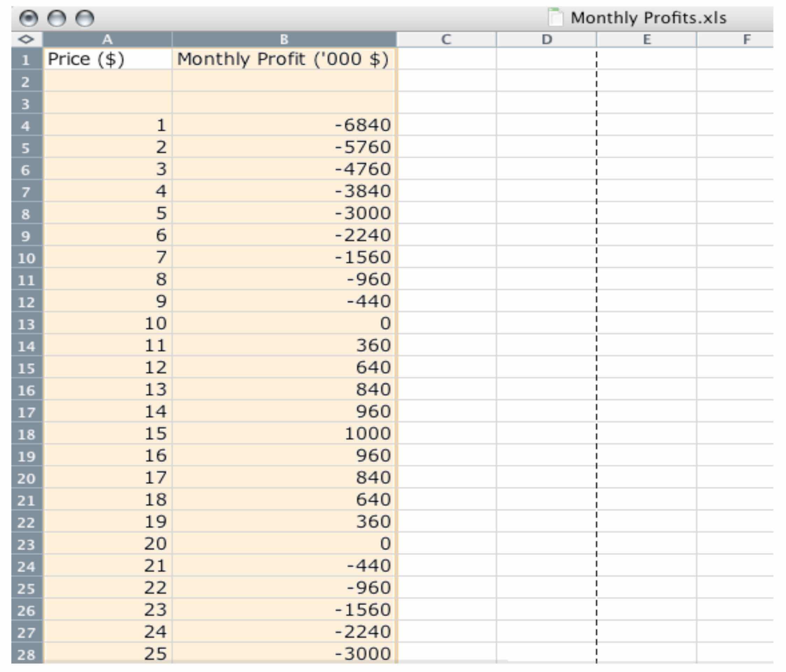
Task: Select column A header
Action: point(107,39)
